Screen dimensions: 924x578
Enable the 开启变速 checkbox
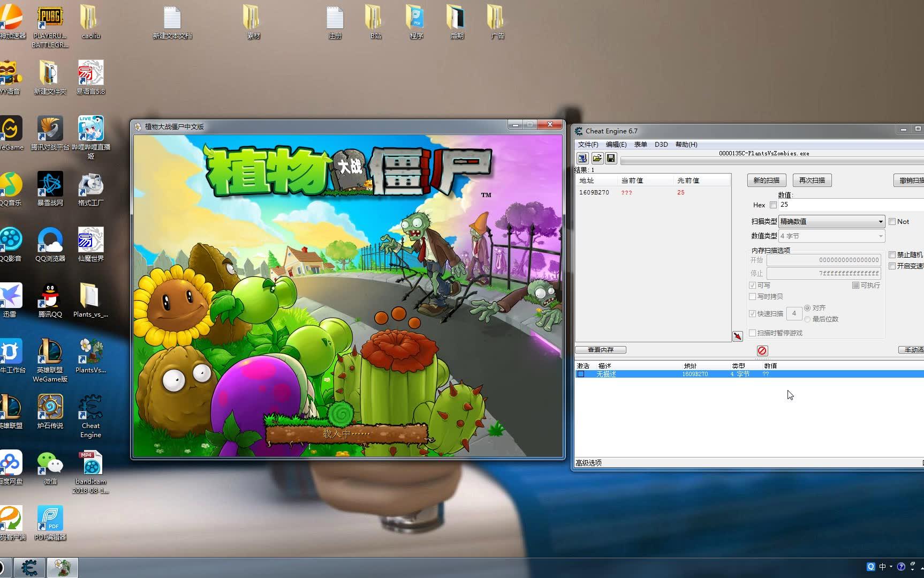892,266
